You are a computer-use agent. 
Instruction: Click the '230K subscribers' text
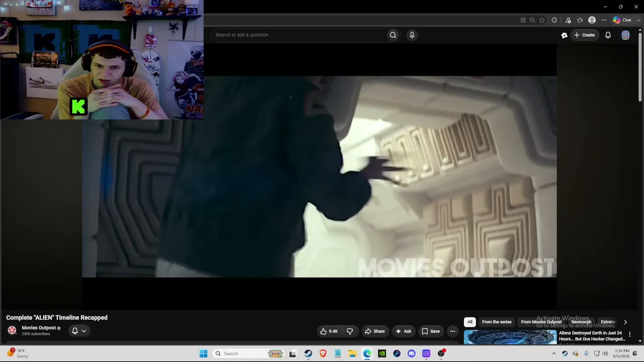tap(36, 334)
